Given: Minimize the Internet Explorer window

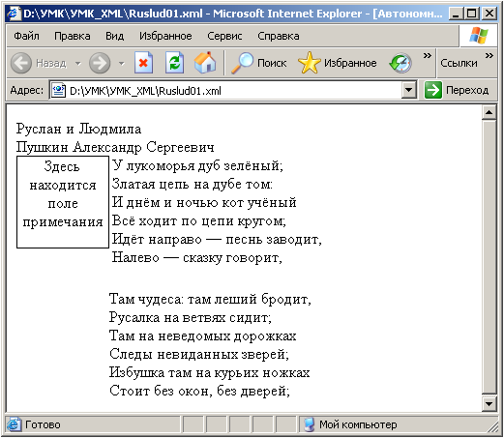Looking at the screenshot, I should (456, 14).
